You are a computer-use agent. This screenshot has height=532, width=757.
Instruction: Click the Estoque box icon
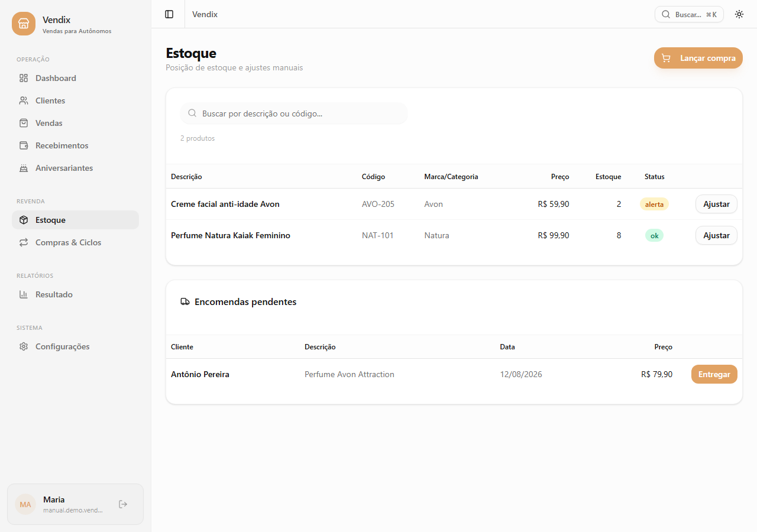tap(24, 220)
